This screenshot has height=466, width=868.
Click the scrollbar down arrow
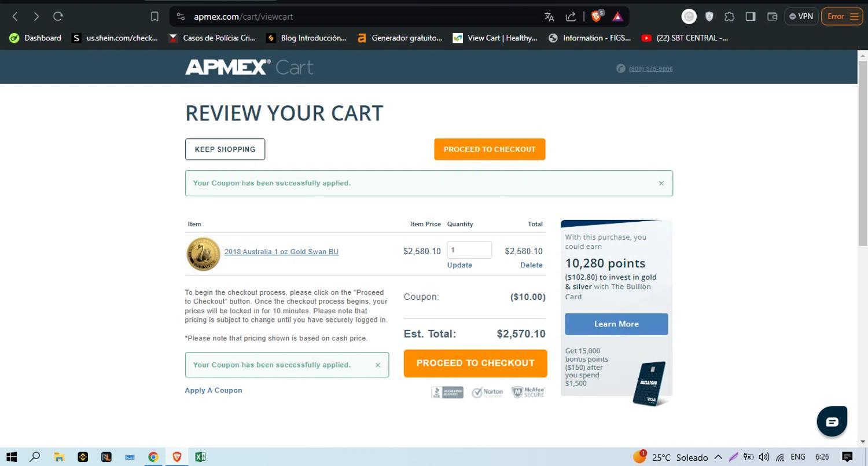pyautogui.click(x=863, y=442)
